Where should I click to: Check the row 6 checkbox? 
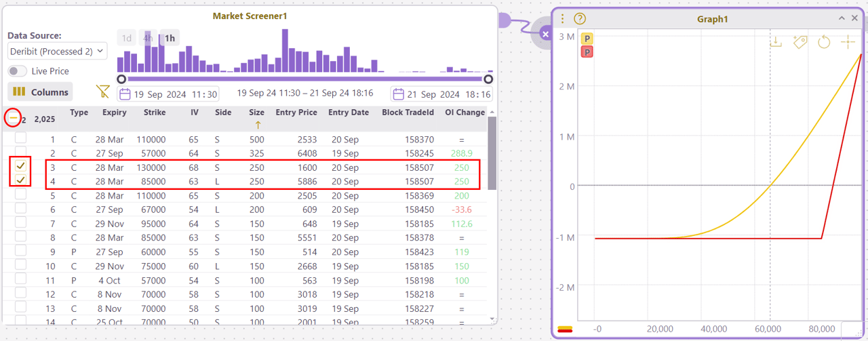click(20, 209)
